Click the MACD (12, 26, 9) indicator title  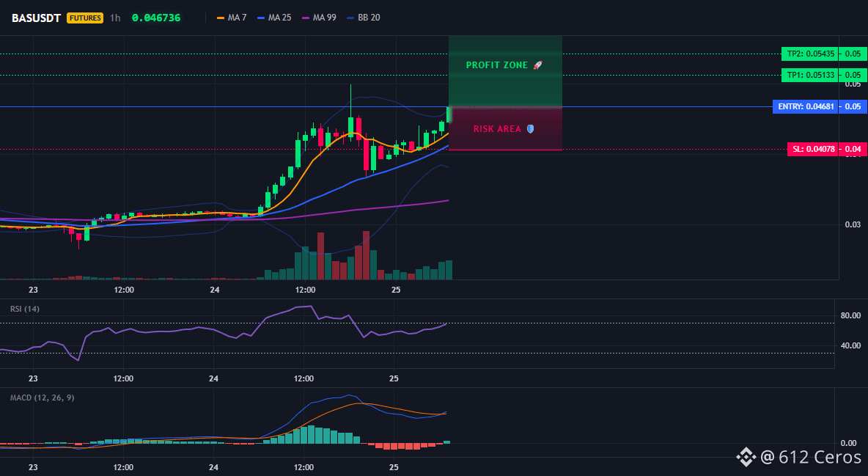42,398
